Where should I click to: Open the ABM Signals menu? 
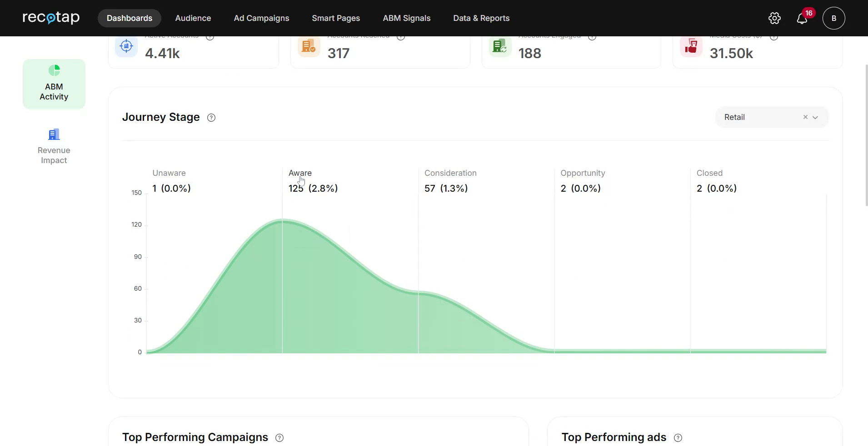point(406,18)
